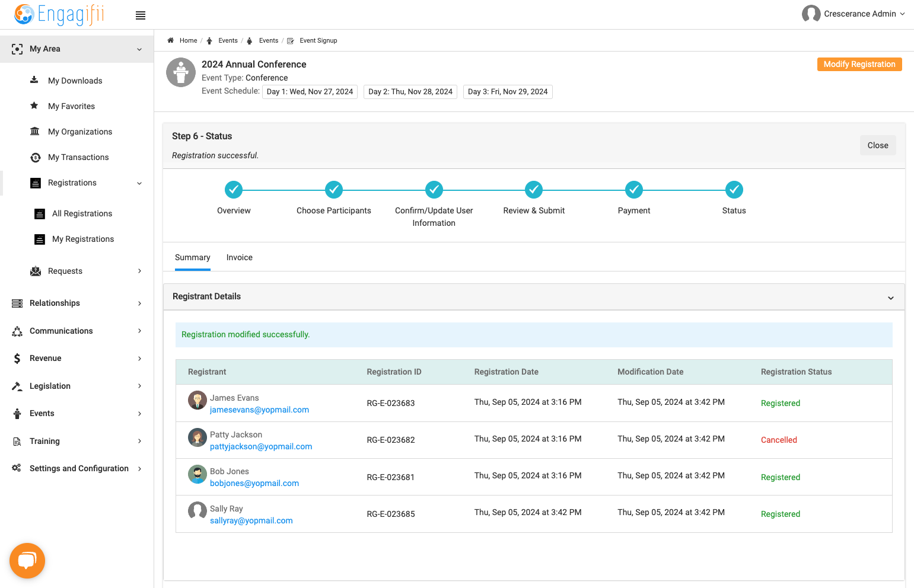Expand the Relationships menu
The image size is (914, 588).
tap(139, 303)
